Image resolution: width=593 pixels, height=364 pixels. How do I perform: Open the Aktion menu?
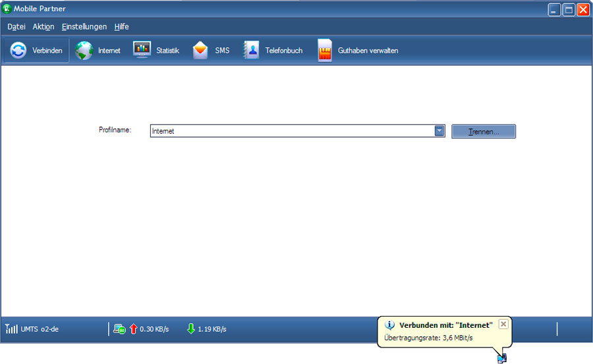click(x=43, y=27)
